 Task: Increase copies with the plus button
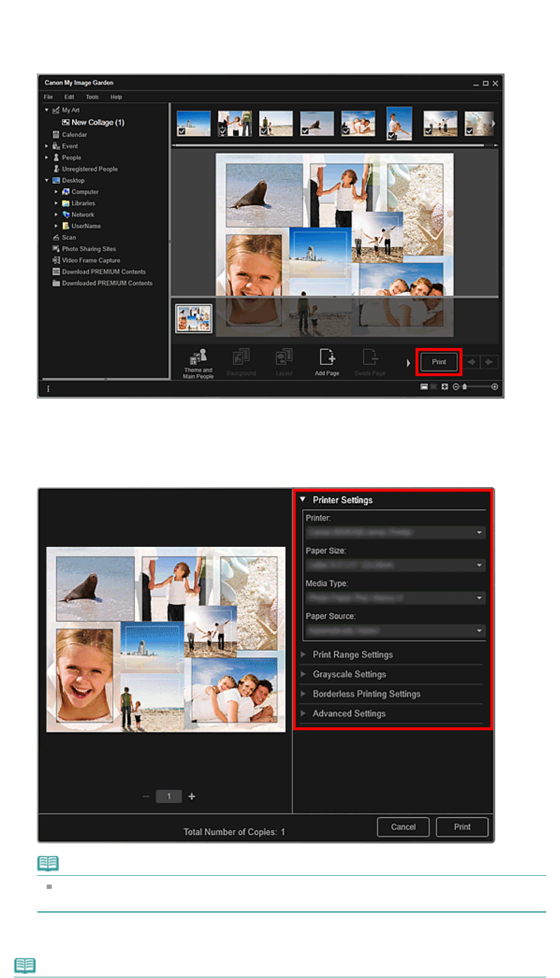coord(192,796)
